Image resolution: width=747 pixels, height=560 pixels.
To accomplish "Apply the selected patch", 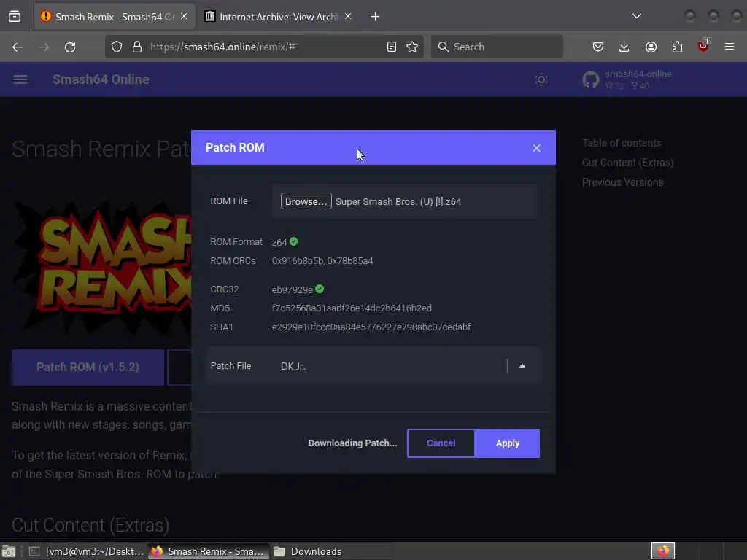I will [508, 443].
